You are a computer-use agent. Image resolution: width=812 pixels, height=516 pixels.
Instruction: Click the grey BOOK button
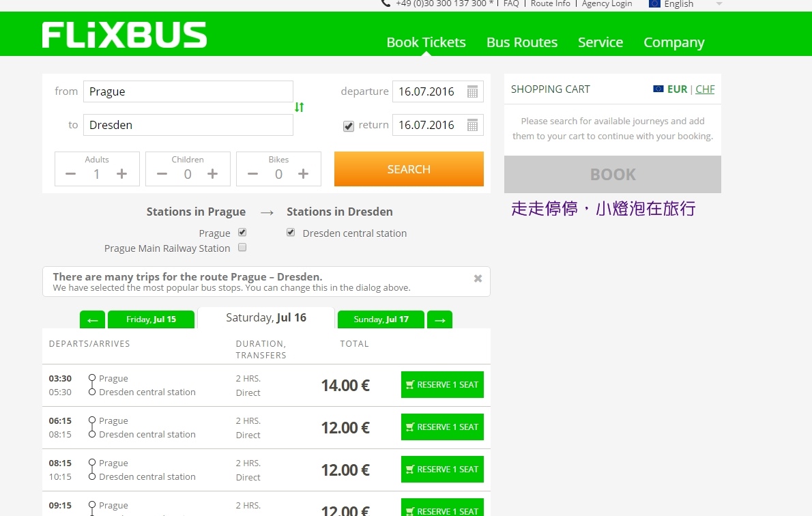tap(613, 175)
